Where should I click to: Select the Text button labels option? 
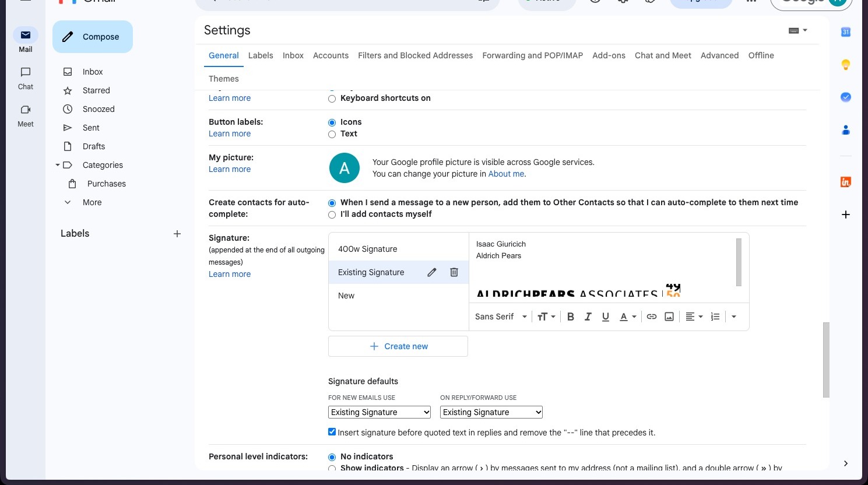332,134
